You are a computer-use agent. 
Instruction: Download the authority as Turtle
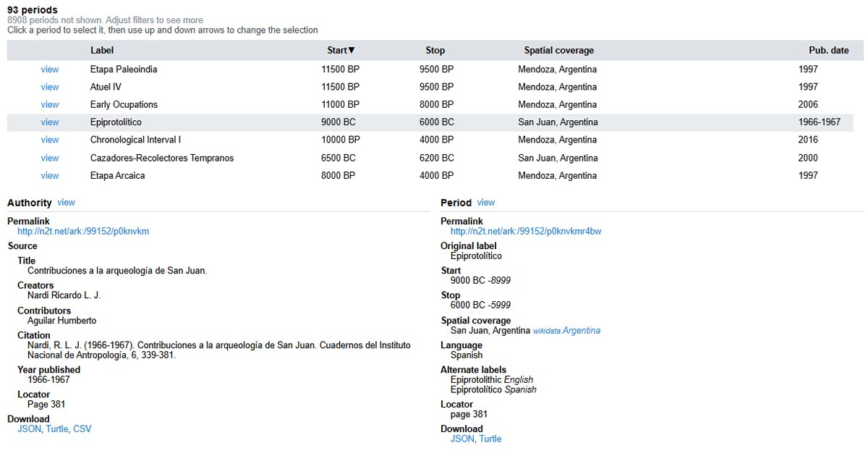pos(56,428)
